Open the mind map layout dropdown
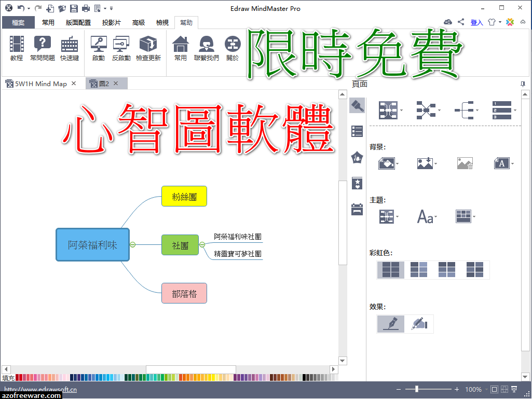 coord(390,111)
